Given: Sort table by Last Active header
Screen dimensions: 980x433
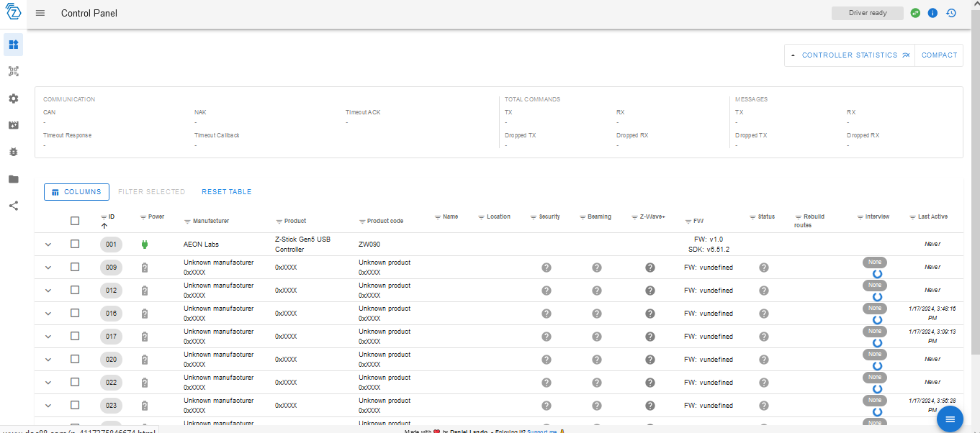Looking at the screenshot, I should pyautogui.click(x=933, y=216).
